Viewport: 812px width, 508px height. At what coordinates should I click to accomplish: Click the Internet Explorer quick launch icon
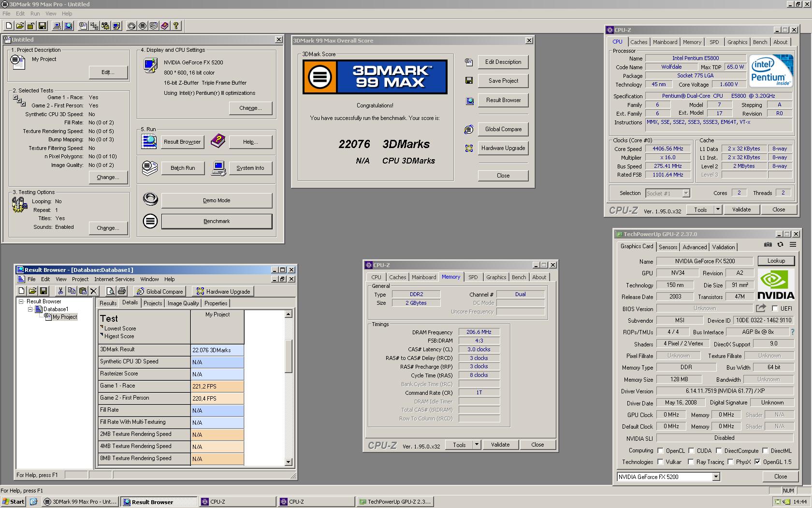click(33, 502)
